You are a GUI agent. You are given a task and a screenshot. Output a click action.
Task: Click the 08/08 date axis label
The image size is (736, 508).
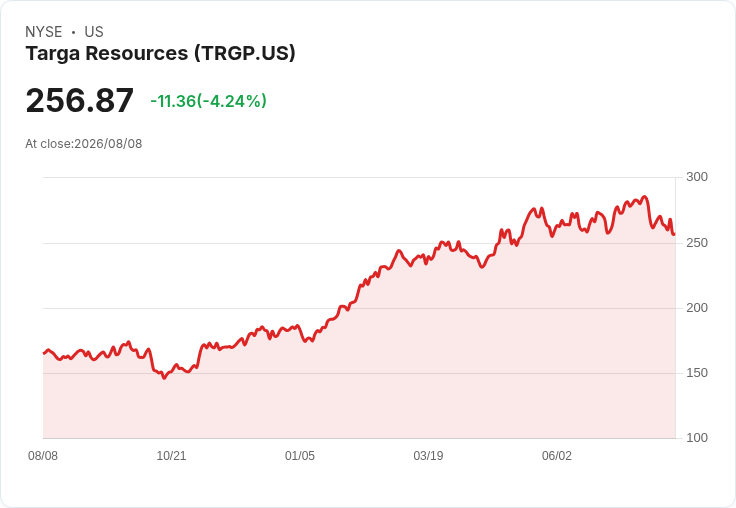43,456
